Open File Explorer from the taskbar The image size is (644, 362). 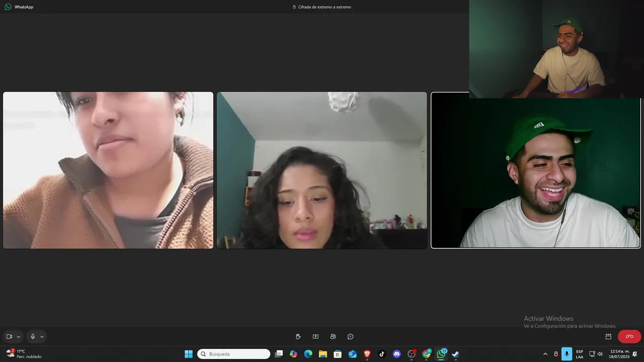[x=323, y=354]
